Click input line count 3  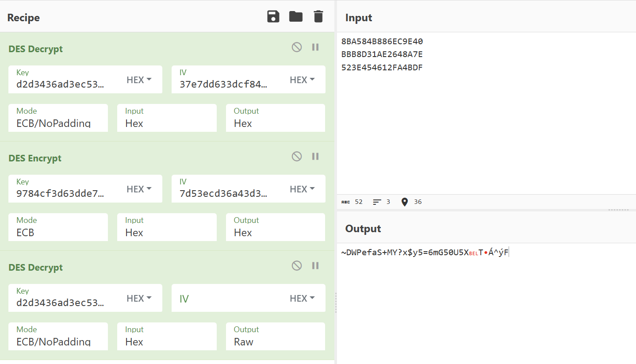[382, 202]
